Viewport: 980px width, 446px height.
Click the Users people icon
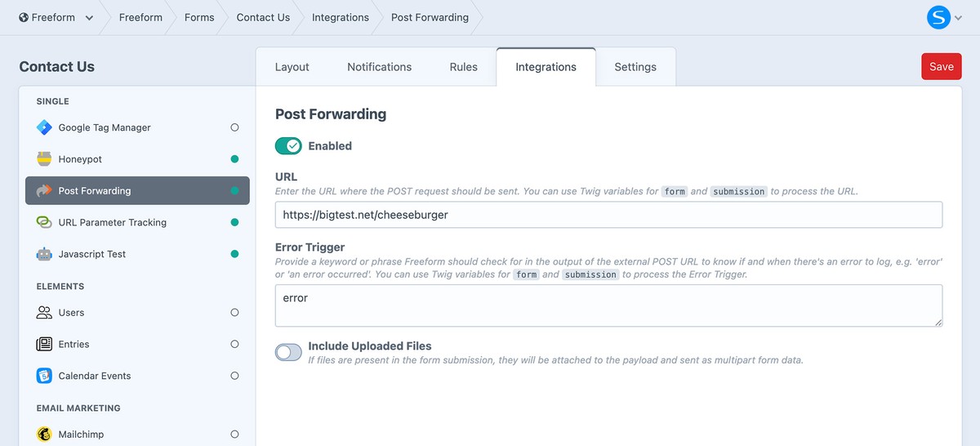coord(44,313)
